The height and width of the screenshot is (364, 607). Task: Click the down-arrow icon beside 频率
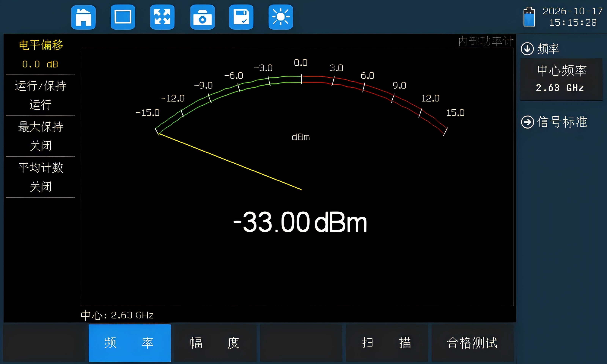pos(527,49)
